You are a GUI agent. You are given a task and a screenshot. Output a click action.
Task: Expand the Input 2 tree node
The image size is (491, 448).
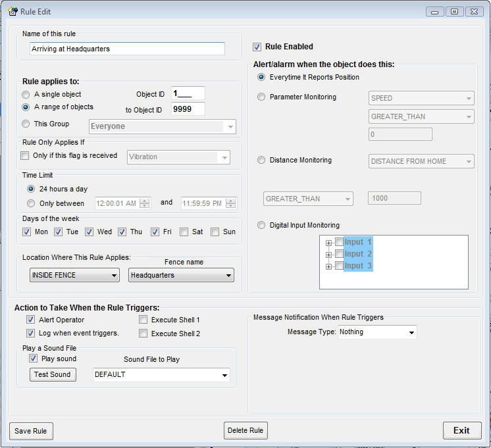(x=328, y=255)
